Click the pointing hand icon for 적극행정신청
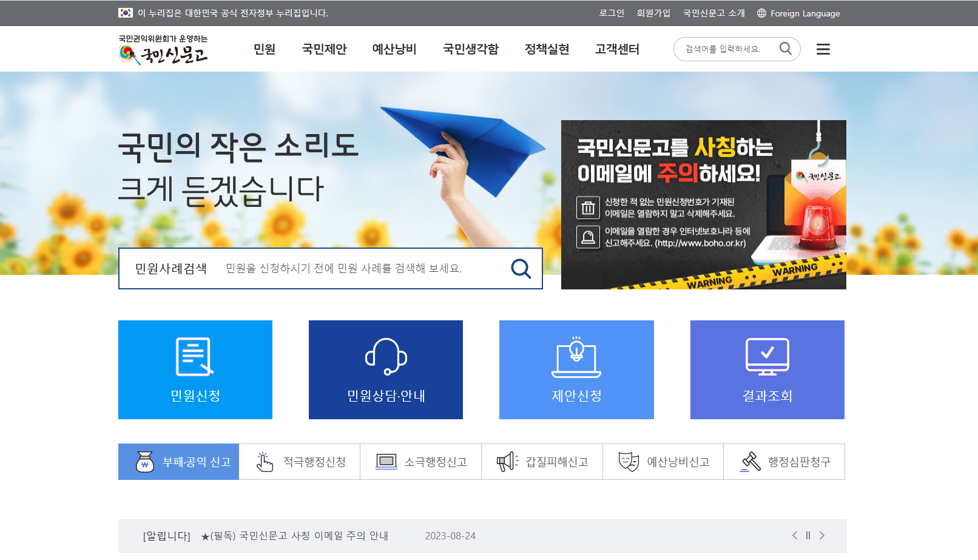978x560 pixels. pyautogui.click(x=265, y=462)
